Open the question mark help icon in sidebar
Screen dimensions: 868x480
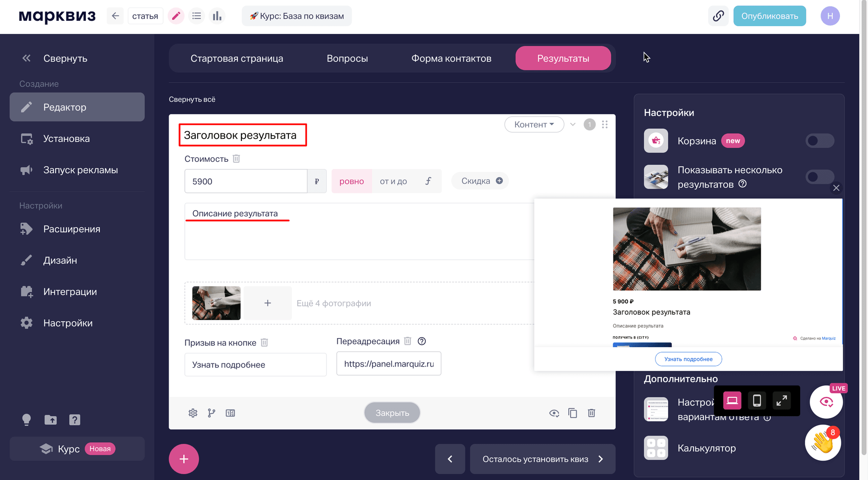pos(75,420)
